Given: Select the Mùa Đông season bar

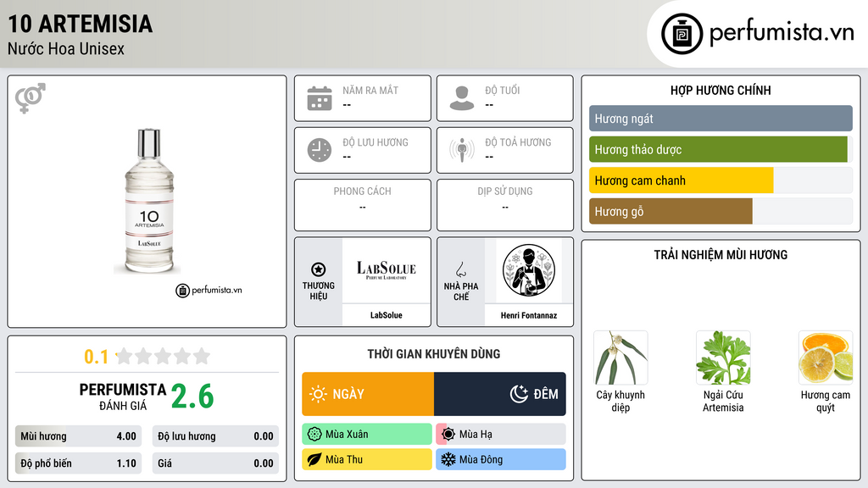Looking at the screenshot, I should 501,459.
